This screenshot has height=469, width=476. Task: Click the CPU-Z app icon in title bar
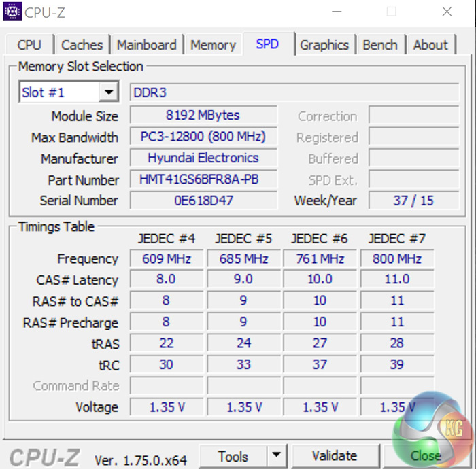pyautogui.click(x=12, y=12)
